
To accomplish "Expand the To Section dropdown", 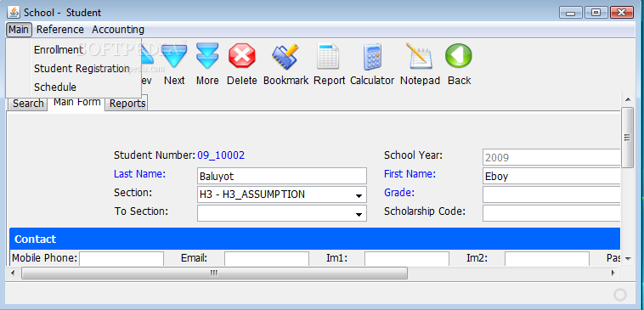I will click(x=359, y=214).
